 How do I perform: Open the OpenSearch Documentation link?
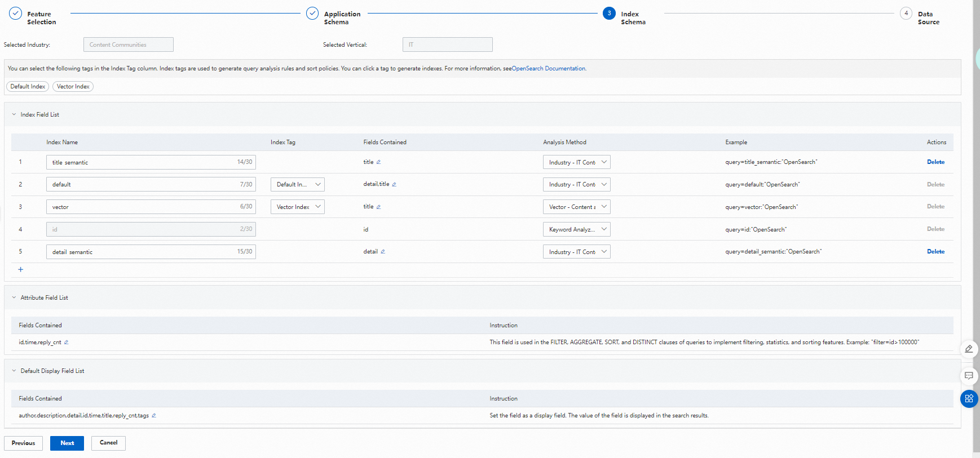[x=549, y=69]
